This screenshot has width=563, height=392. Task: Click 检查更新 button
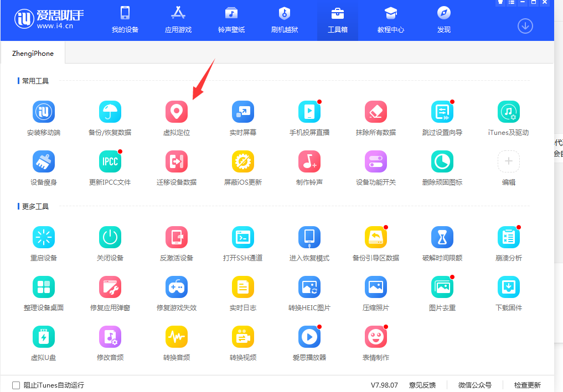point(527,385)
